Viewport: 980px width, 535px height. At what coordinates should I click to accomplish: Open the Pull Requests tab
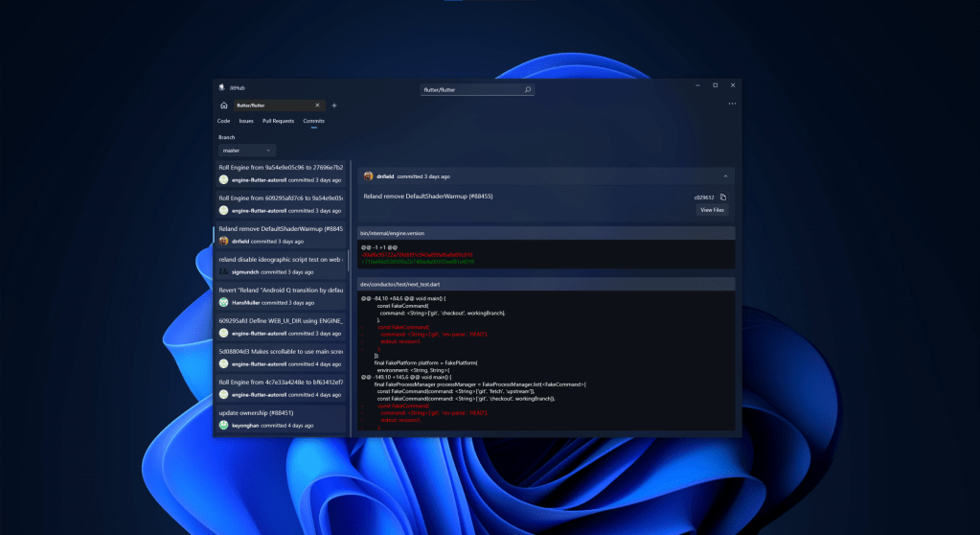(x=278, y=121)
